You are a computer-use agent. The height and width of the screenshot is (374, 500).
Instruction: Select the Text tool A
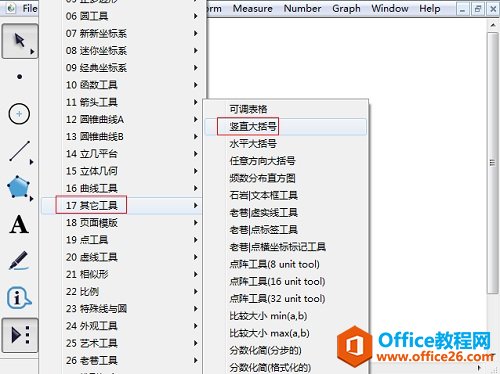[19, 224]
